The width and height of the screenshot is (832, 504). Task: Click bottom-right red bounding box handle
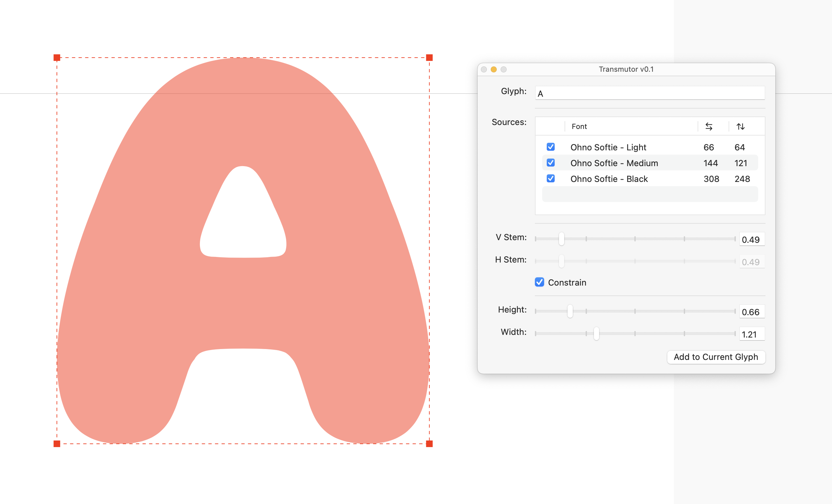pos(429,443)
